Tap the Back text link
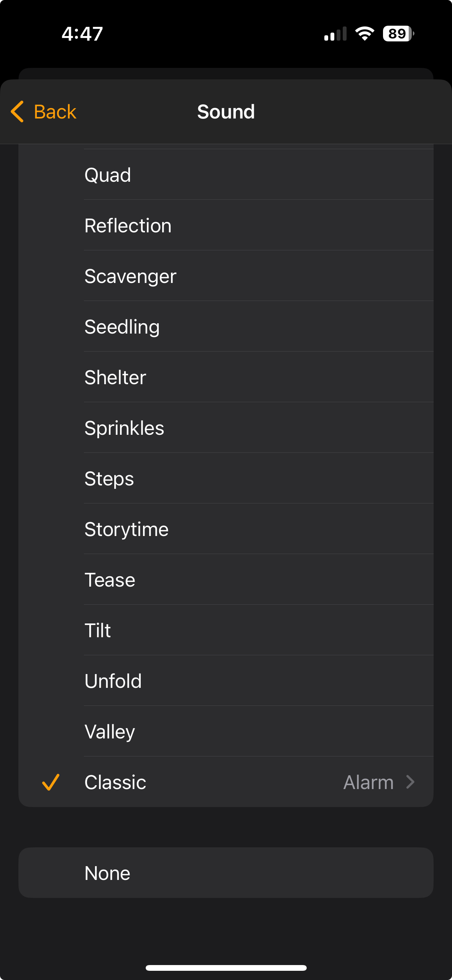452x980 pixels. tap(55, 112)
